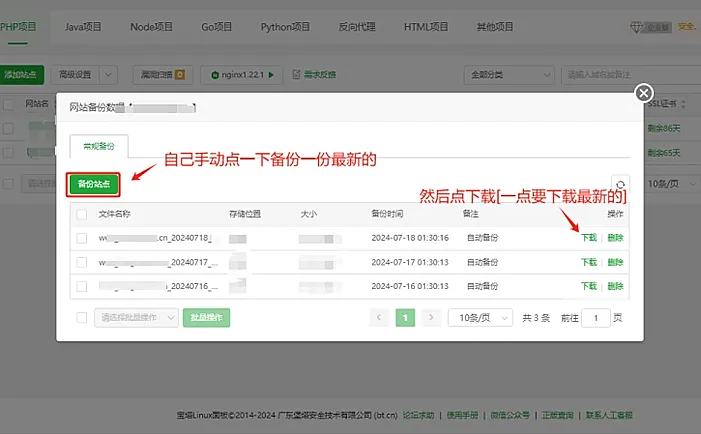Download the 2024-07-18 backup via 下载
The width and height of the screenshot is (701, 434).
589,238
